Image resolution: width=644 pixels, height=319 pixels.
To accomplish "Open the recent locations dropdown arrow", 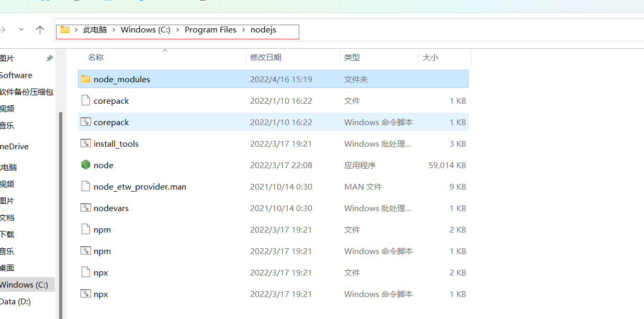I will click(21, 30).
